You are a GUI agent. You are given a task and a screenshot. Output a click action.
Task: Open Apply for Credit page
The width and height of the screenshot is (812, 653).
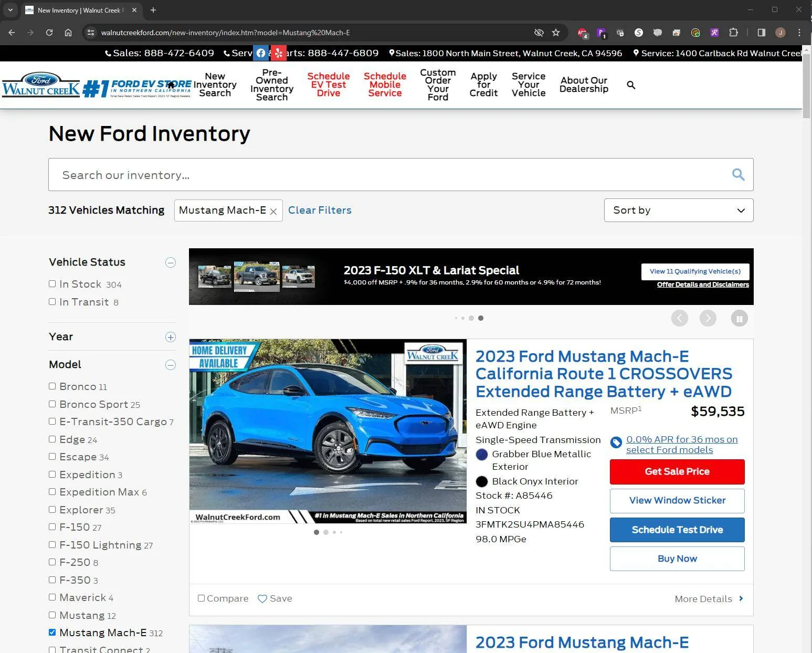pos(483,85)
